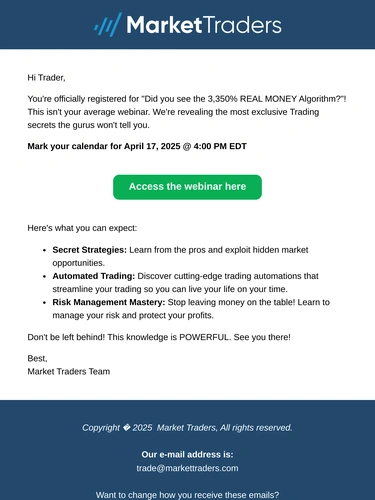Click the 'Don't be left behind!' sentence
This screenshot has height=500, width=375.
pyautogui.click(x=66, y=337)
